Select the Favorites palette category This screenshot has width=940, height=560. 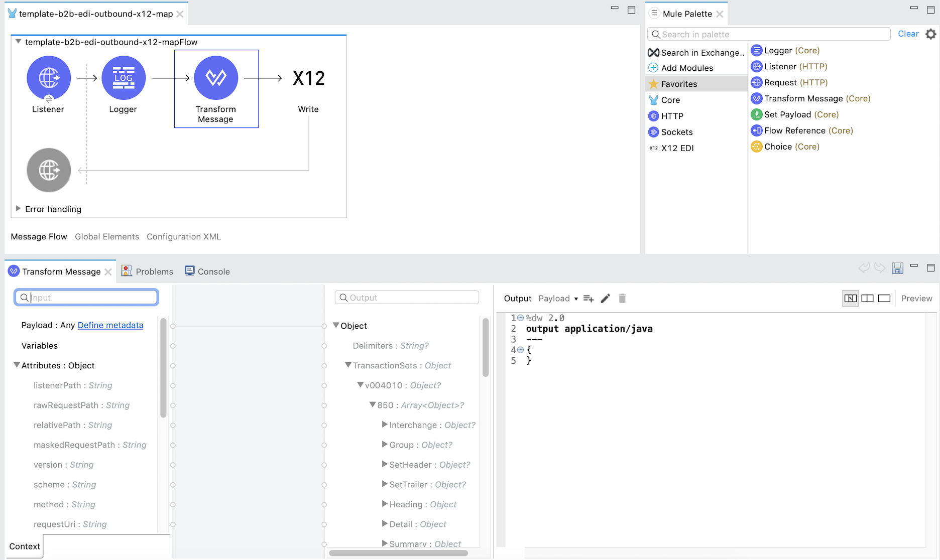pyautogui.click(x=696, y=84)
